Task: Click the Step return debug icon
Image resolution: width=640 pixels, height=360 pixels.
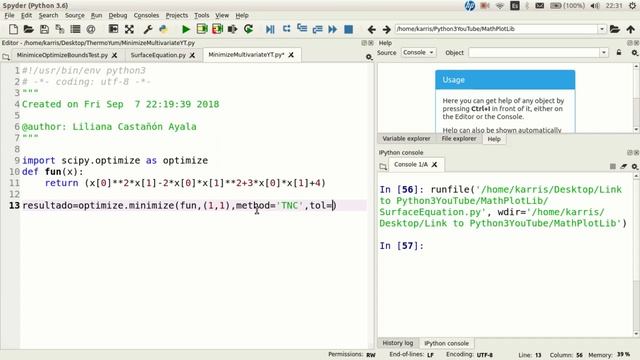Action: tap(318, 29)
